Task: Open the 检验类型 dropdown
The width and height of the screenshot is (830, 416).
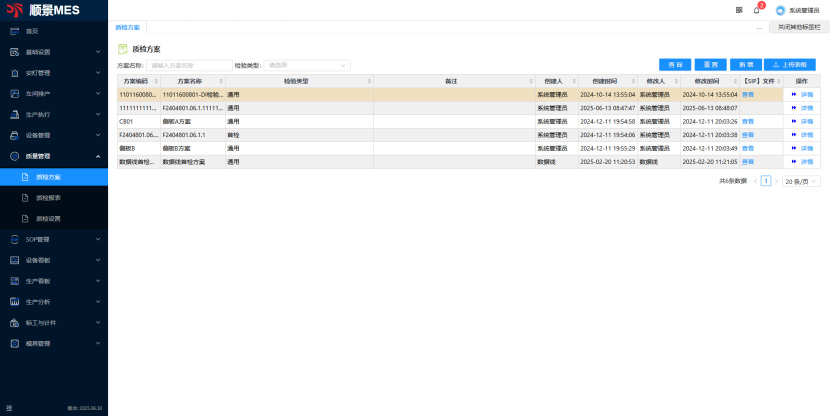Action: click(x=306, y=65)
